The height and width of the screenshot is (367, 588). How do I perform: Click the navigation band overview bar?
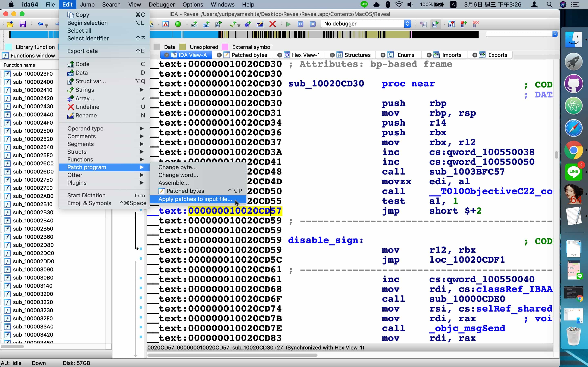click(316, 34)
